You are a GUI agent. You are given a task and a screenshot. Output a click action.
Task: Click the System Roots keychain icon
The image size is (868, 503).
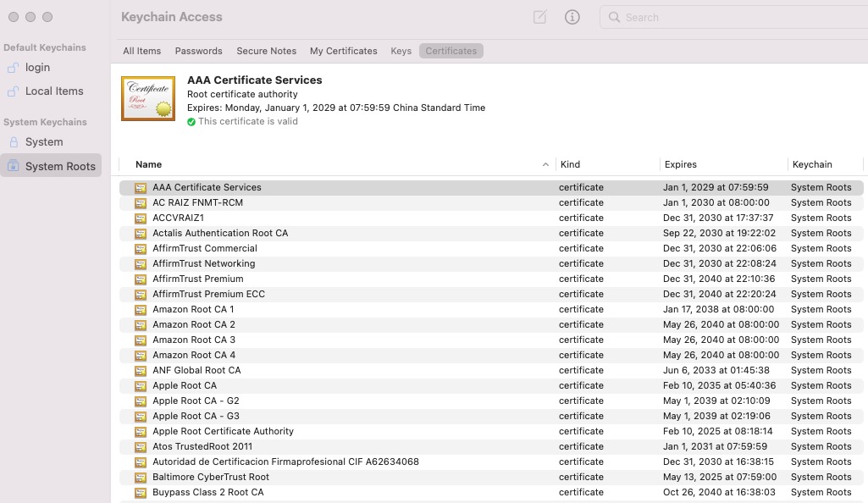click(x=14, y=166)
